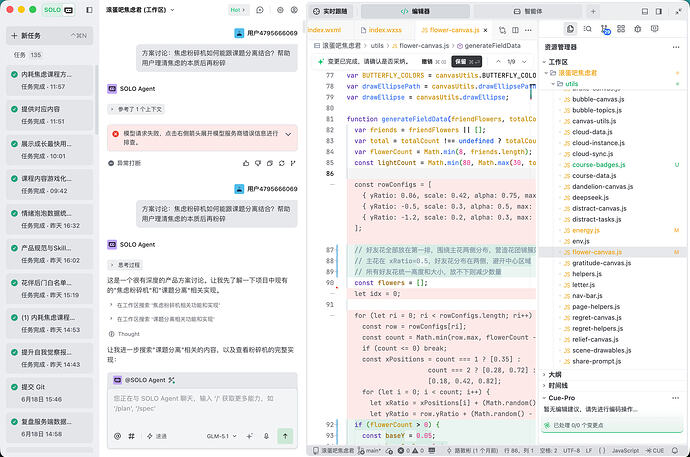The image size is (690, 457).
Task: Open source control view with badge
Action: click(605, 29)
